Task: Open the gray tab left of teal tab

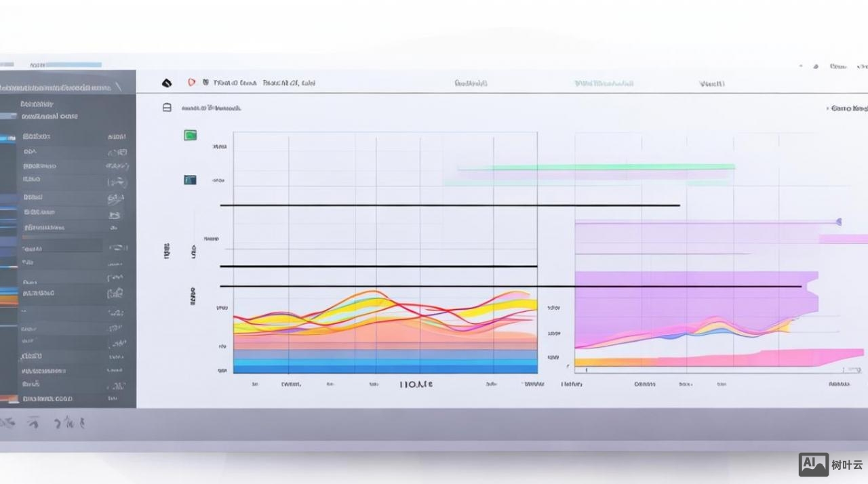Action: pos(471,83)
